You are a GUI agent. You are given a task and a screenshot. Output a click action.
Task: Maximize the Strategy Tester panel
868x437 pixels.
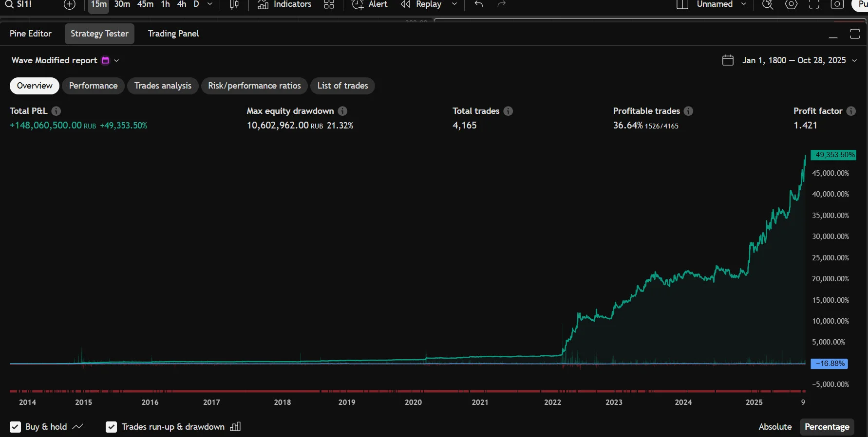855,34
